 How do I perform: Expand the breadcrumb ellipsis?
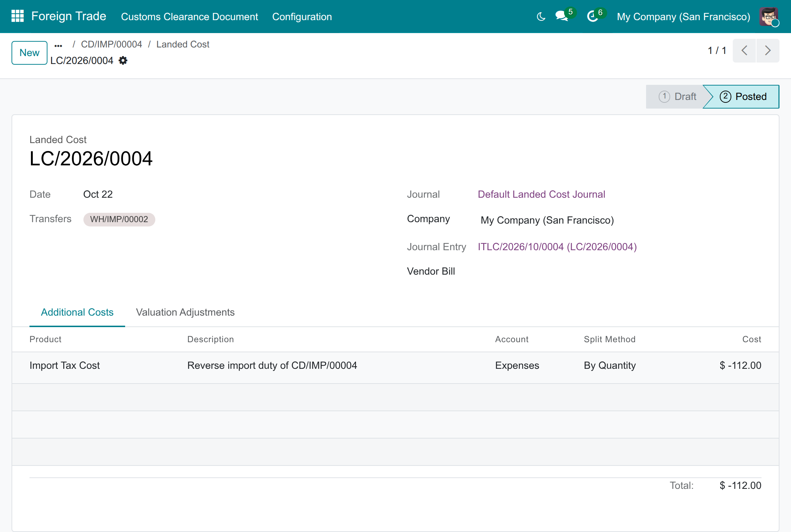pos(58,45)
